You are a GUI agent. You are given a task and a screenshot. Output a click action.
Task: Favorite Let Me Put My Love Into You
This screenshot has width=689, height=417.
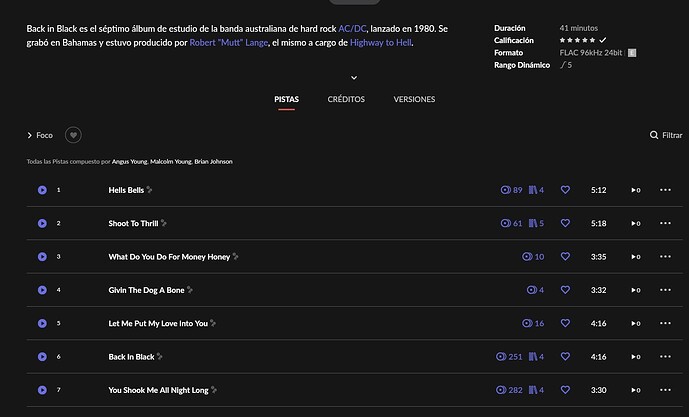coord(566,323)
